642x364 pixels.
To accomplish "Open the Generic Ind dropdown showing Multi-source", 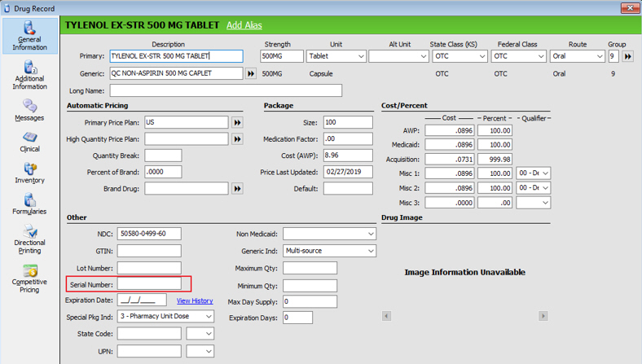I will pyautogui.click(x=330, y=251).
